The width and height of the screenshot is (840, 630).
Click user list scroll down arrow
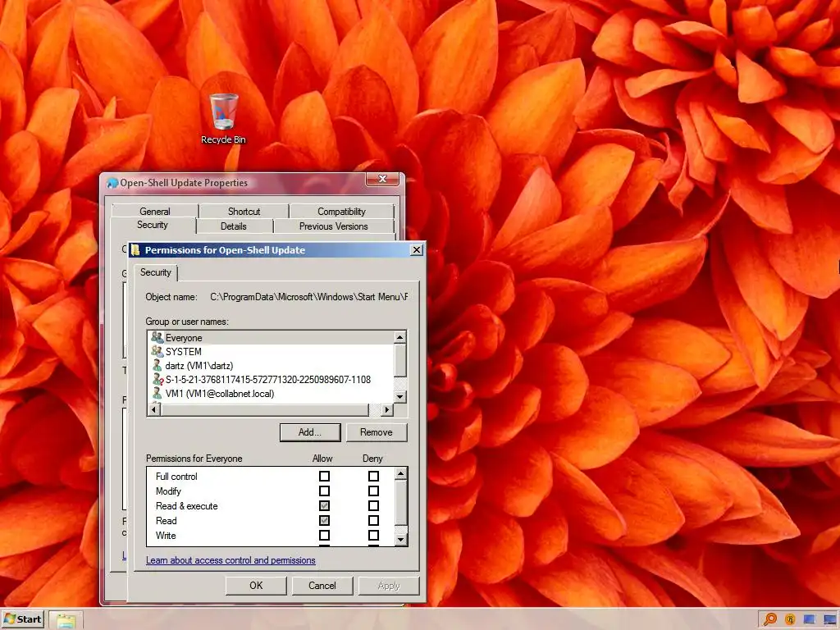pos(399,396)
